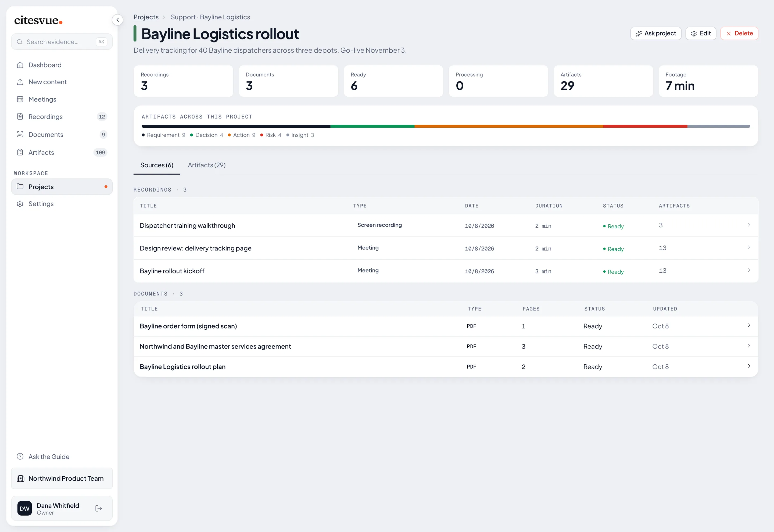Open Settings via the gear icon
774x532 pixels.
(x=20, y=204)
